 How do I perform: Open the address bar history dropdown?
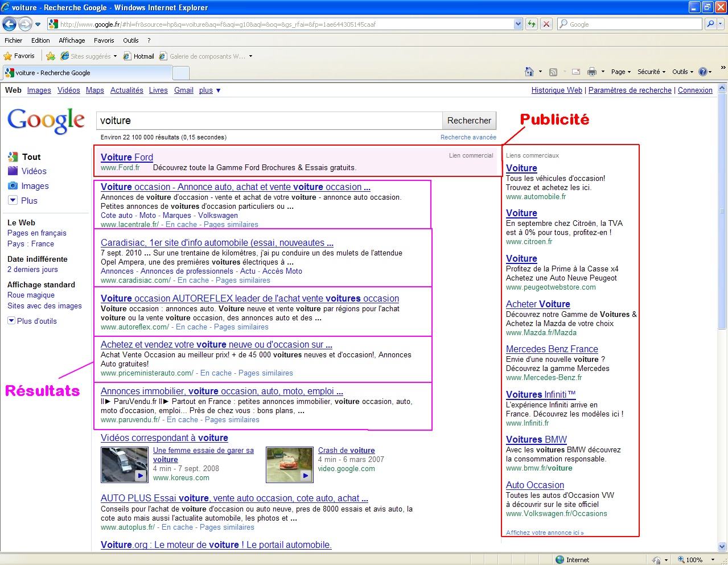coord(518,24)
